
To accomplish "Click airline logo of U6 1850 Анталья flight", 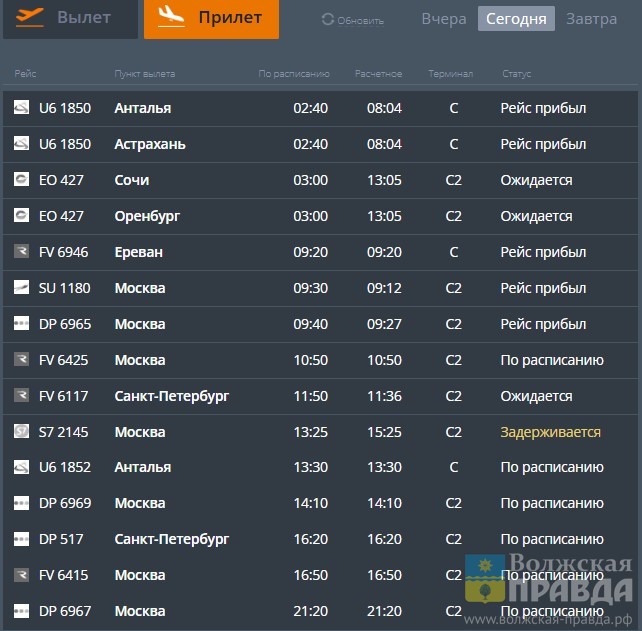I will coord(21,108).
